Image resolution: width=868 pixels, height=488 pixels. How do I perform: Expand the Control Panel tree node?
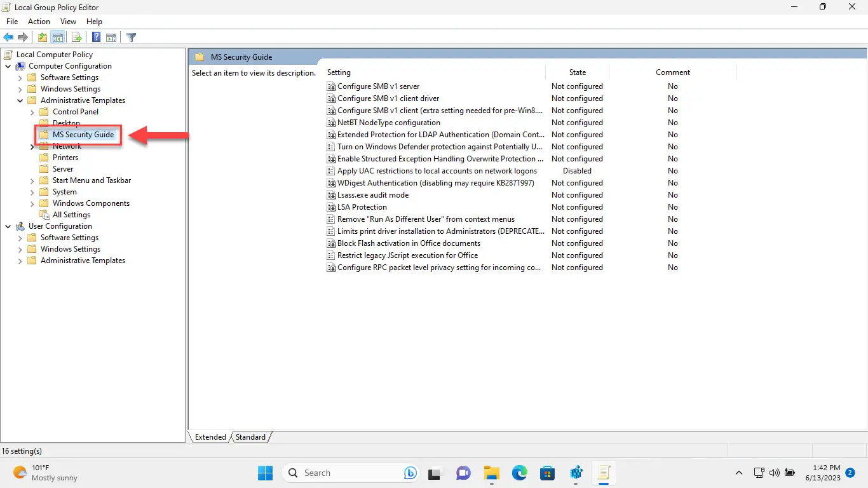coord(32,112)
